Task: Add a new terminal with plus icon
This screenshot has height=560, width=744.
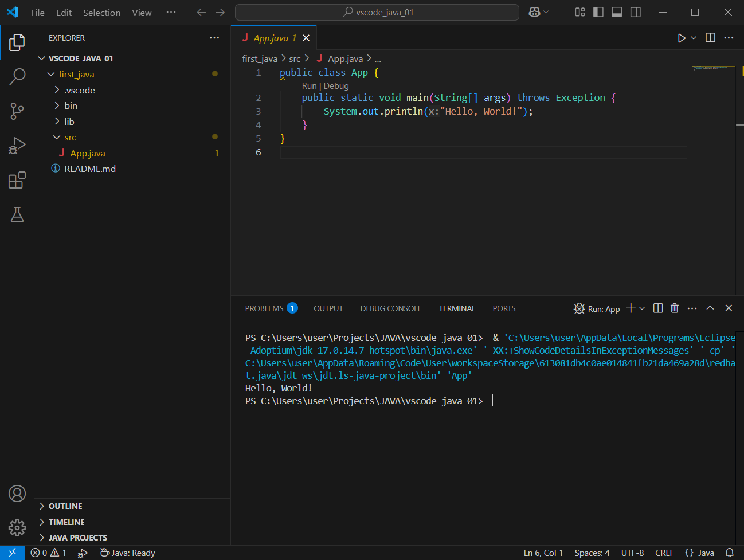Action: [631, 308]
